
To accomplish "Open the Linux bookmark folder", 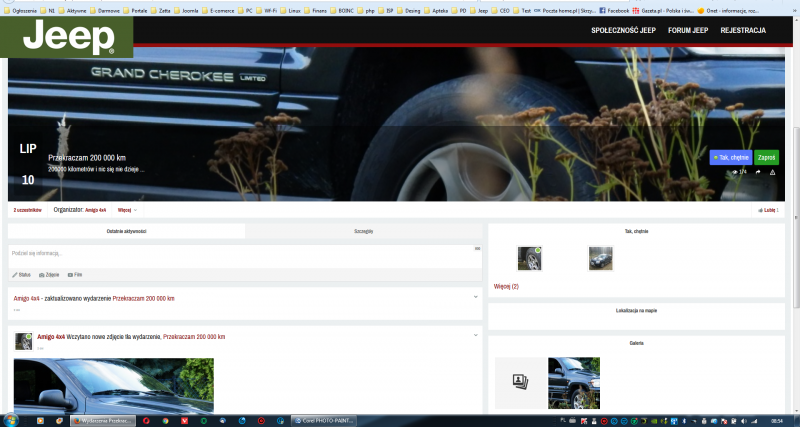I will click(x=290, y=10).
